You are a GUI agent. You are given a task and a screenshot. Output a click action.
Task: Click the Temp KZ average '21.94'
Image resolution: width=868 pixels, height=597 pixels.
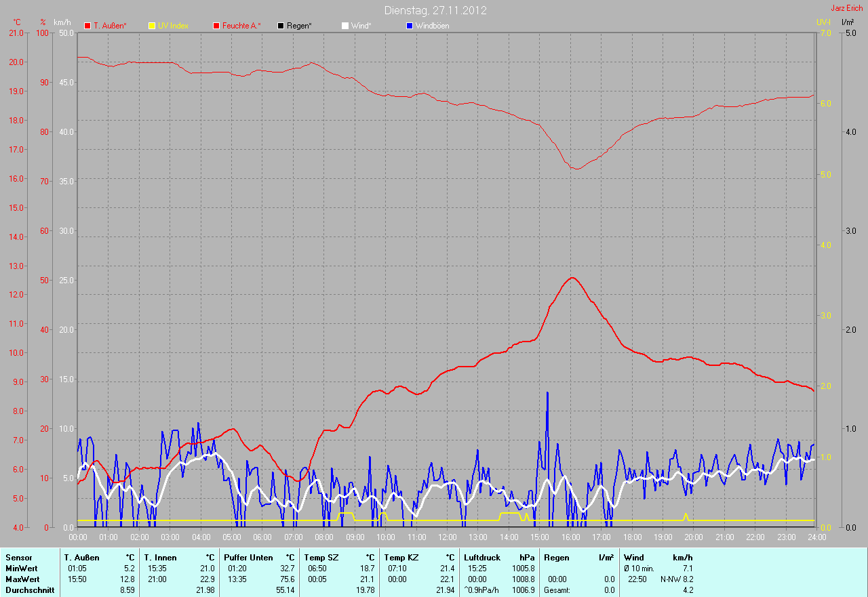coord(445,590)
